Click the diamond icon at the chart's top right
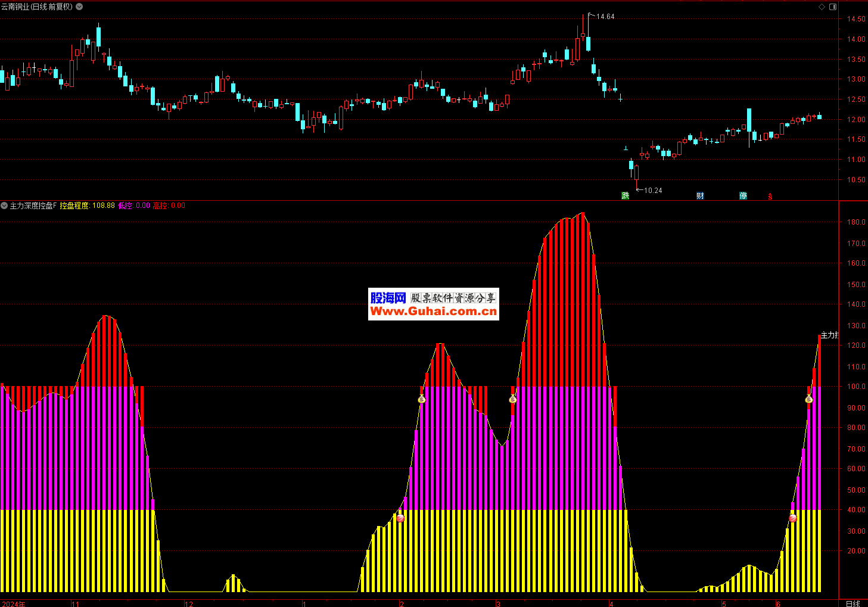Image resolution: width=868 pixels, height=607 pixels. pyautogui.click(x=822, y=7)
